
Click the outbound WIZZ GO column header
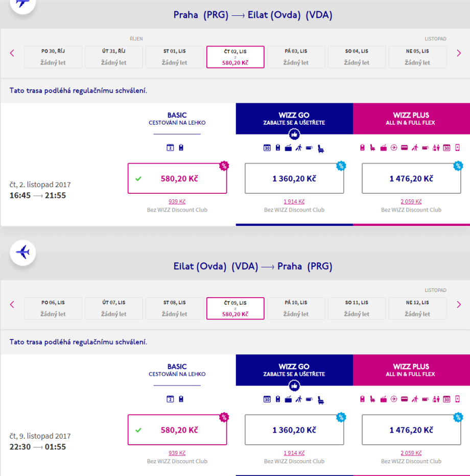[294, 119]
